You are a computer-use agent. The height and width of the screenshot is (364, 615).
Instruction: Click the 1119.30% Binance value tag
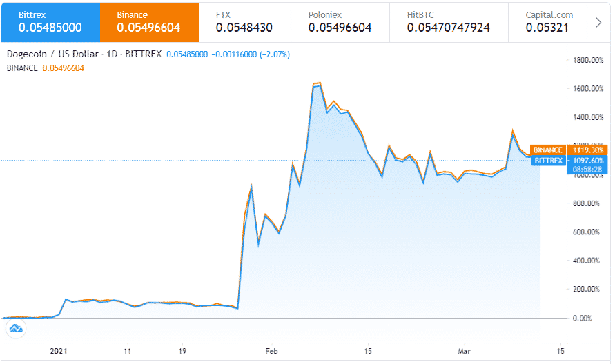587,150
